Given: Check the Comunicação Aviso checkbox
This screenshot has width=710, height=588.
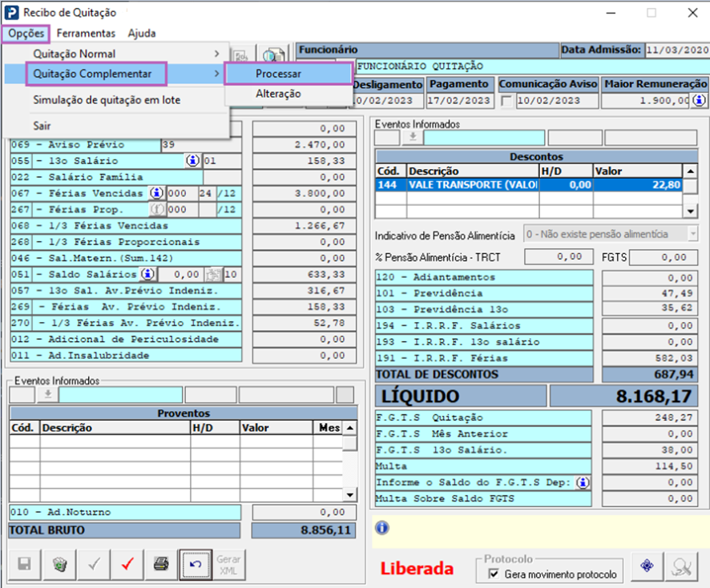Looking at the screenshot, I should (506, 101).
